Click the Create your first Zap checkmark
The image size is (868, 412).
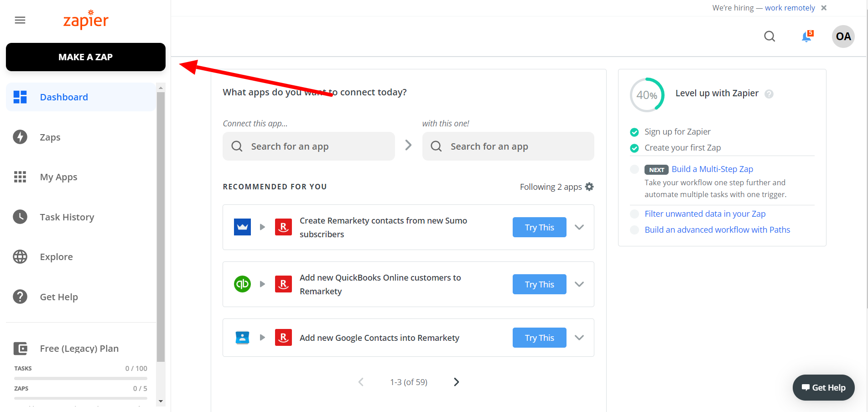coord(634,148)
